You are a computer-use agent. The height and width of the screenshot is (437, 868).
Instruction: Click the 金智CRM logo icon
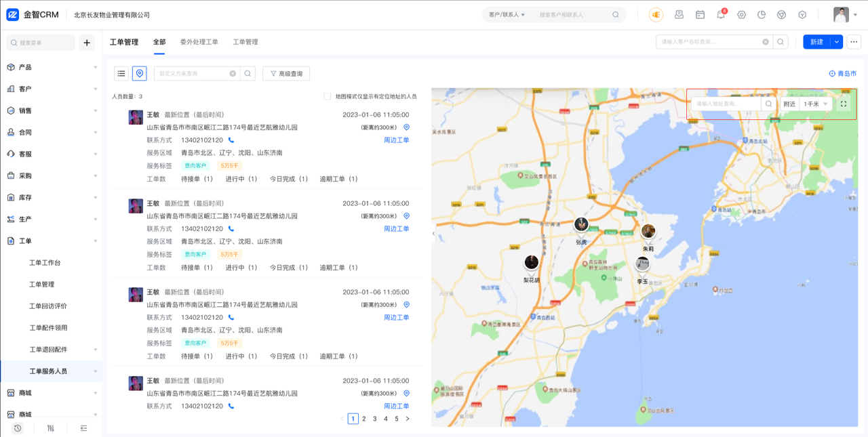point(13,15)
